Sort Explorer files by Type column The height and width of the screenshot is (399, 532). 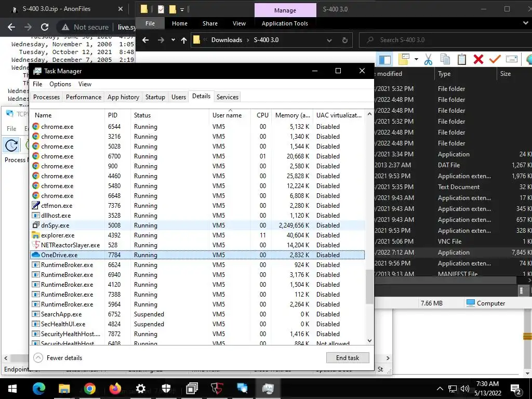coord(465,74)
